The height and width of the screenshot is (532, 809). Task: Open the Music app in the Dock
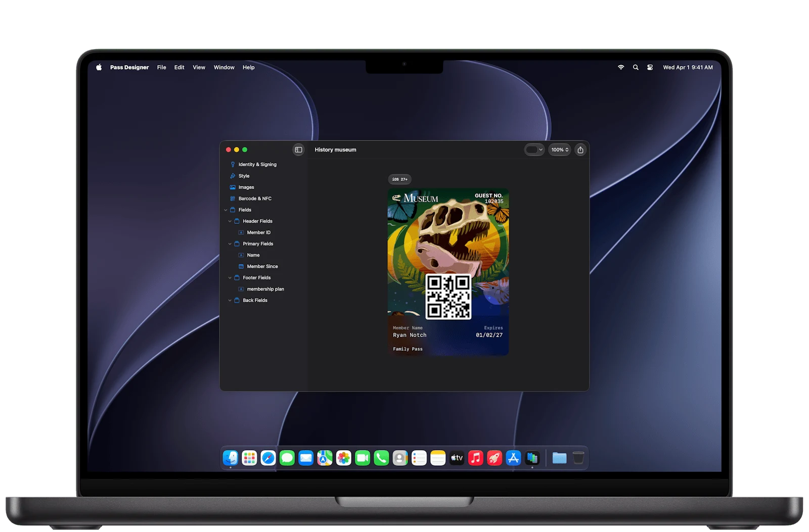click(x=476, y=458)
